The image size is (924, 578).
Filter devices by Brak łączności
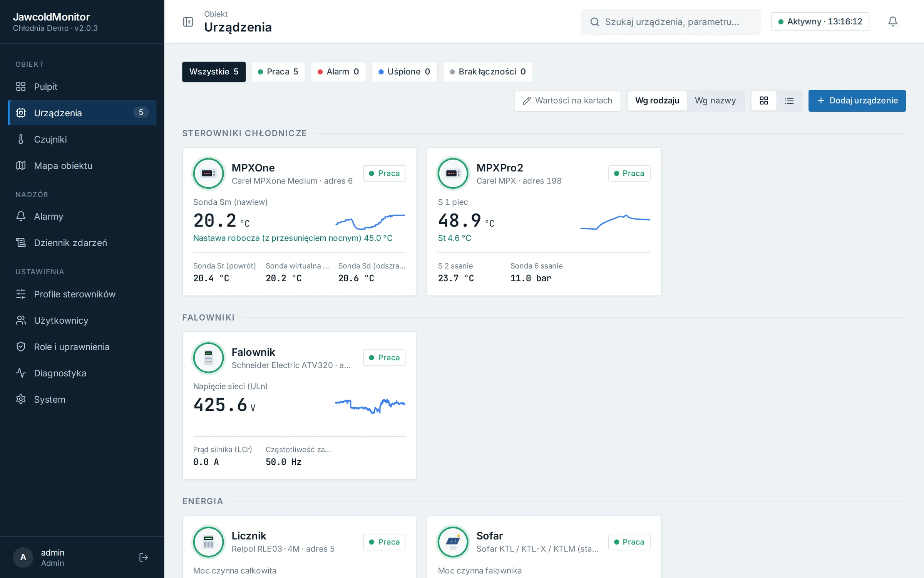[488, 72]
